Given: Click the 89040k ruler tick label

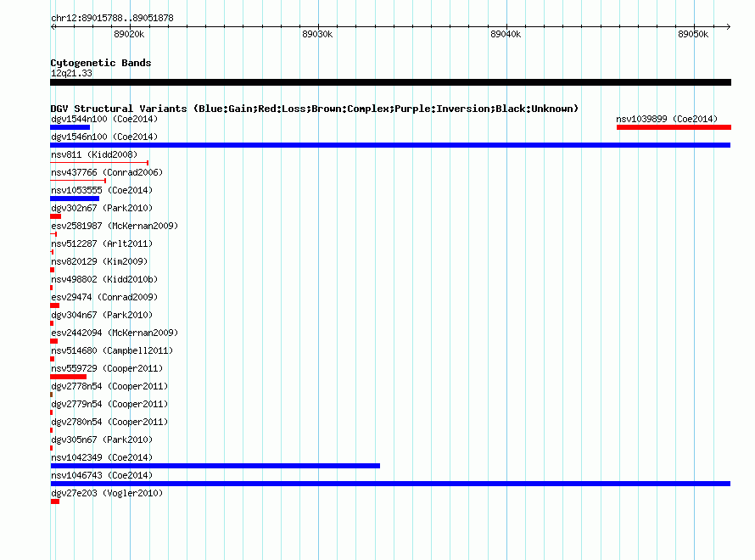Looking at the screenshot, I should (x=506, y=34).
